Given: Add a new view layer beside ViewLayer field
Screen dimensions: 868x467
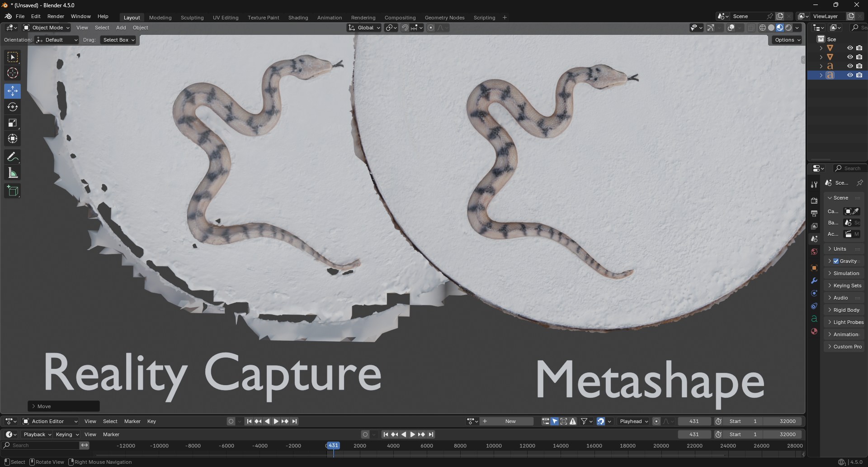Looking at the screenshot, I should tap(851, 16).
